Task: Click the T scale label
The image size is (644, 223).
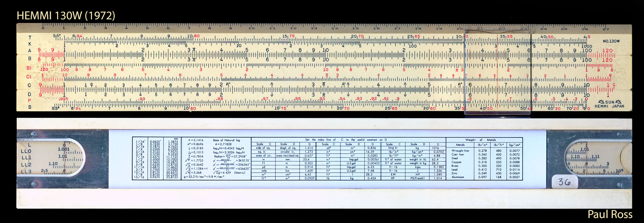Action: [30, 38]
